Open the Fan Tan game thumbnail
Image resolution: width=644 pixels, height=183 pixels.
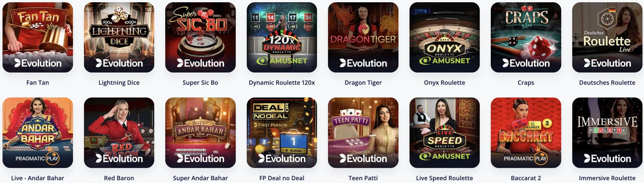click(38, 37)
